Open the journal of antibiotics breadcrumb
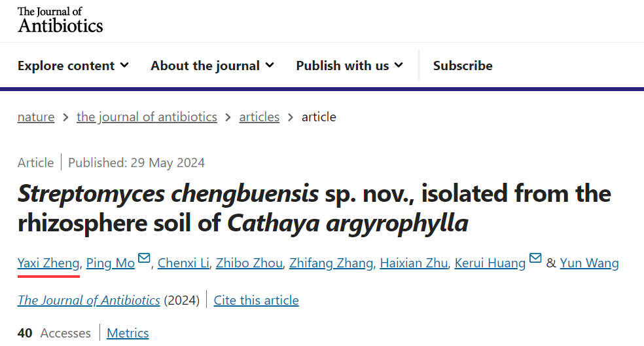644x346 pixels. [x=147, y=117]
